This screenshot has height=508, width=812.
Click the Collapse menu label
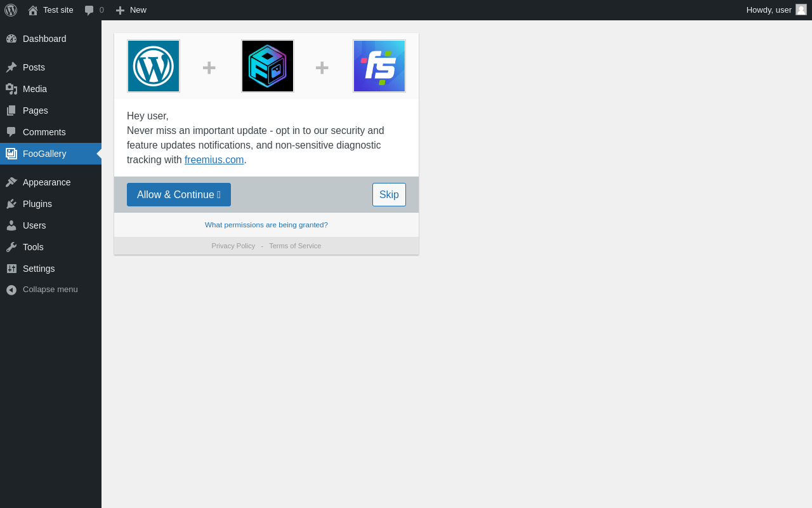(x=50, y=290)
